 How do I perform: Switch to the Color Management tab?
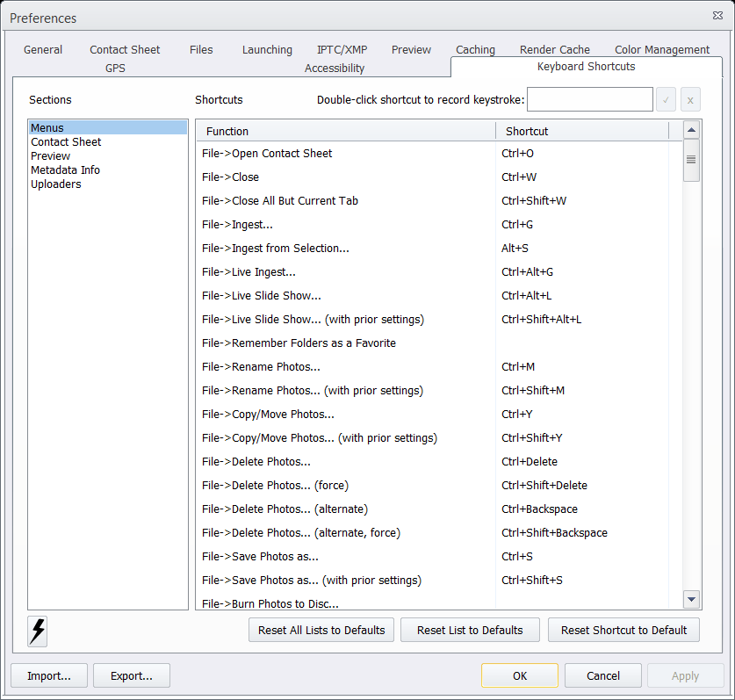click(662, 50)
